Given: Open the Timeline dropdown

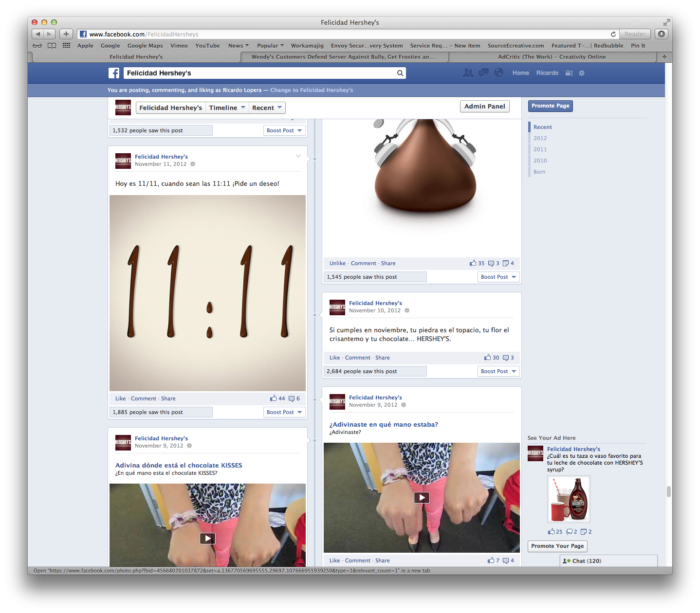Looking at the screenshot, I should [227, 108].
